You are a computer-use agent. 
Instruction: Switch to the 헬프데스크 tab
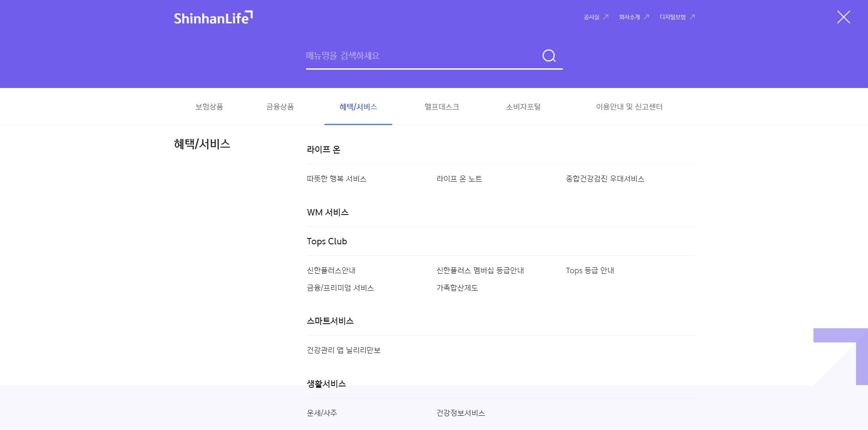442,107
